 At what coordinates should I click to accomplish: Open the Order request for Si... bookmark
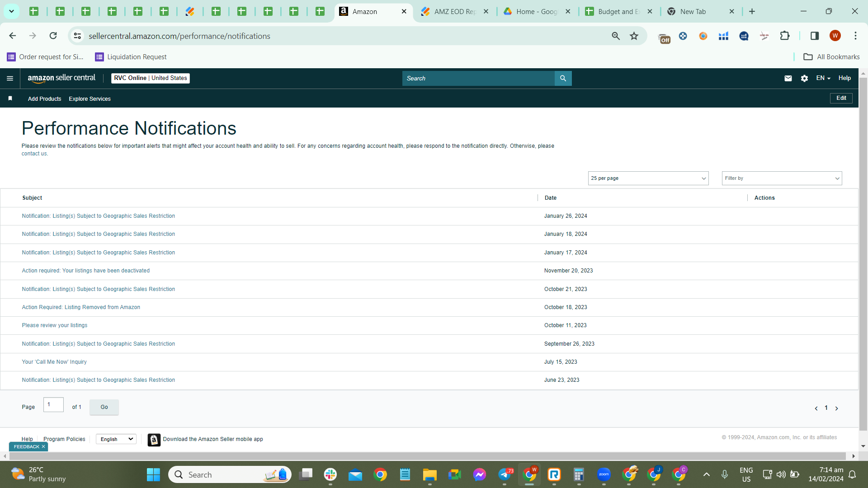[45, 57]
